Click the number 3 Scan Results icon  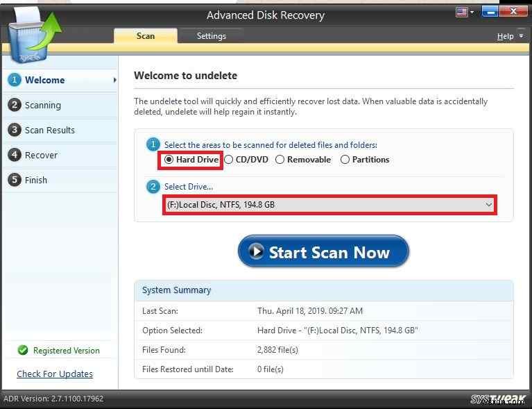[x=15, y=130]
